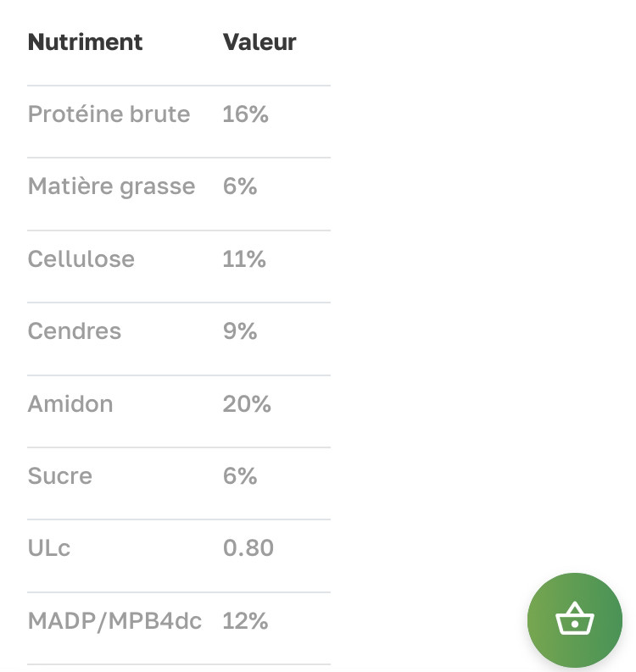Click the 9% Cendres value

240,330
